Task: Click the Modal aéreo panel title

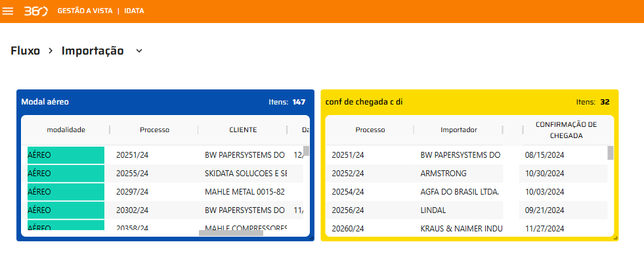Action: pos(45,102)
